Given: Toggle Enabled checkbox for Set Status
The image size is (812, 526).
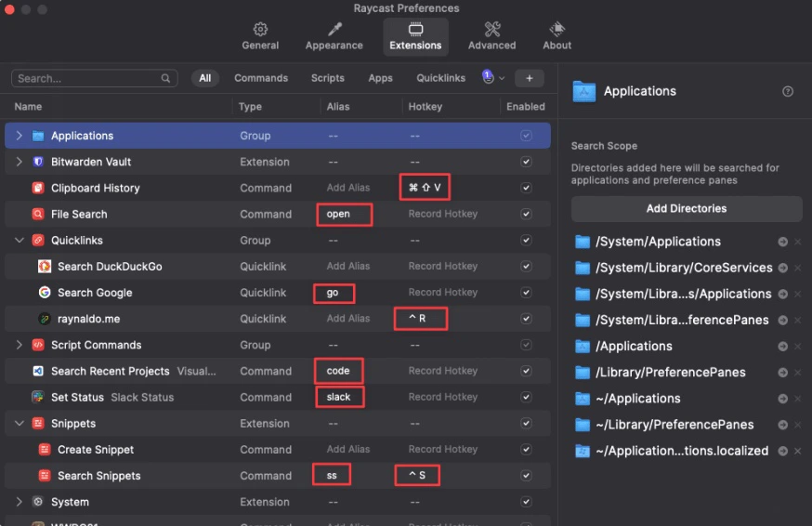Looking at the screenshot, I should (526, 398).
